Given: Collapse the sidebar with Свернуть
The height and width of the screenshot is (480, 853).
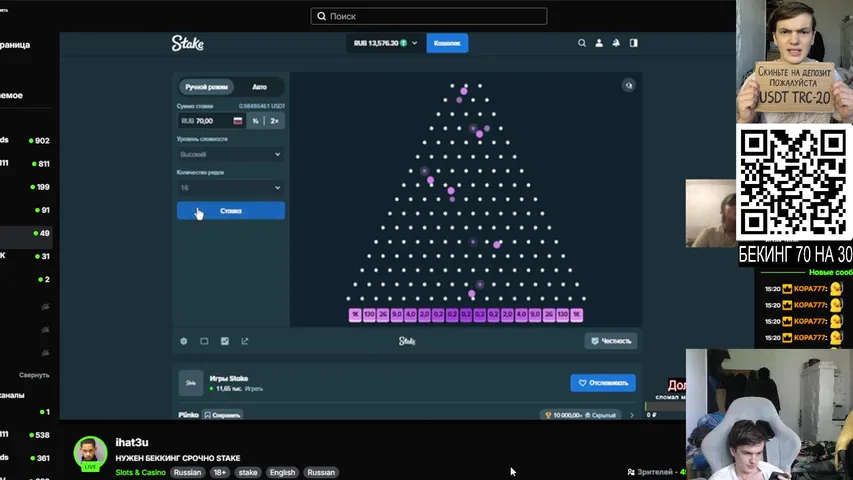Looking at the screenshot, I should (x=34, y=375).
